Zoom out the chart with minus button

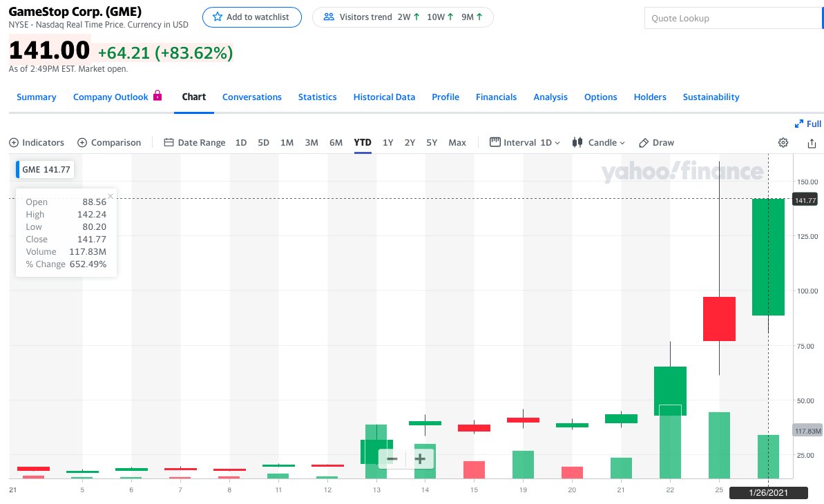(x=392, y=459)
